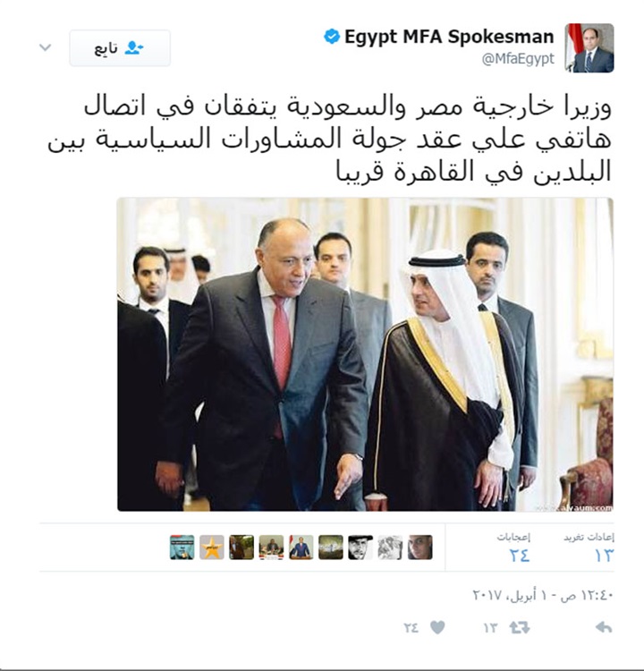View likes count ٢٤ list

pyautogui.click(x=514, y=548)
